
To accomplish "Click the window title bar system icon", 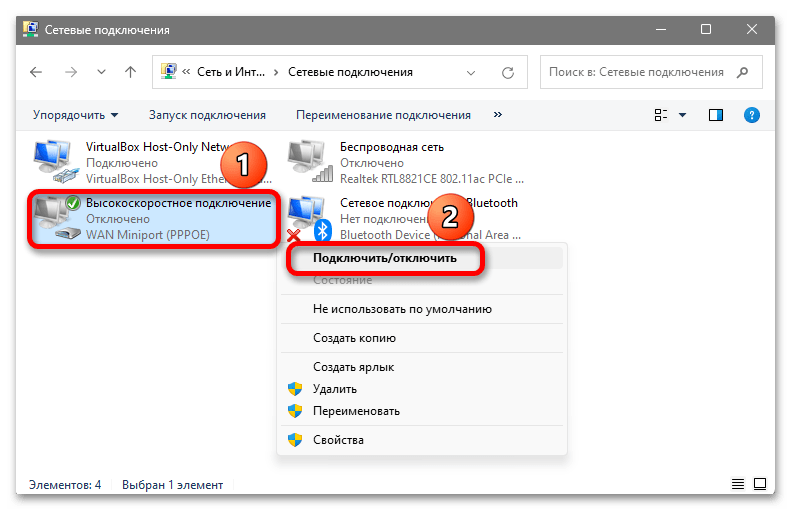I will point(31,29).
